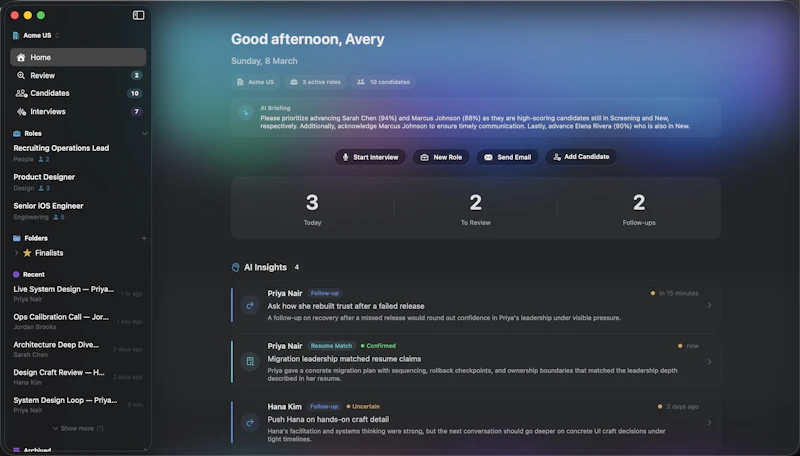Click Candidates badge count 10

coord(135,93)
